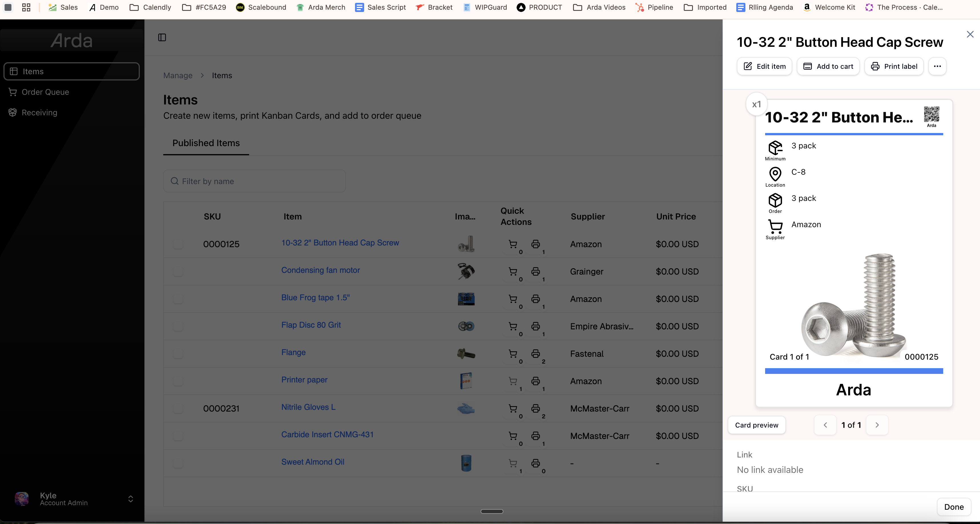
Task: Open the Carbide Insert CNMG-431 link
Action: click(x=327, y=435)
